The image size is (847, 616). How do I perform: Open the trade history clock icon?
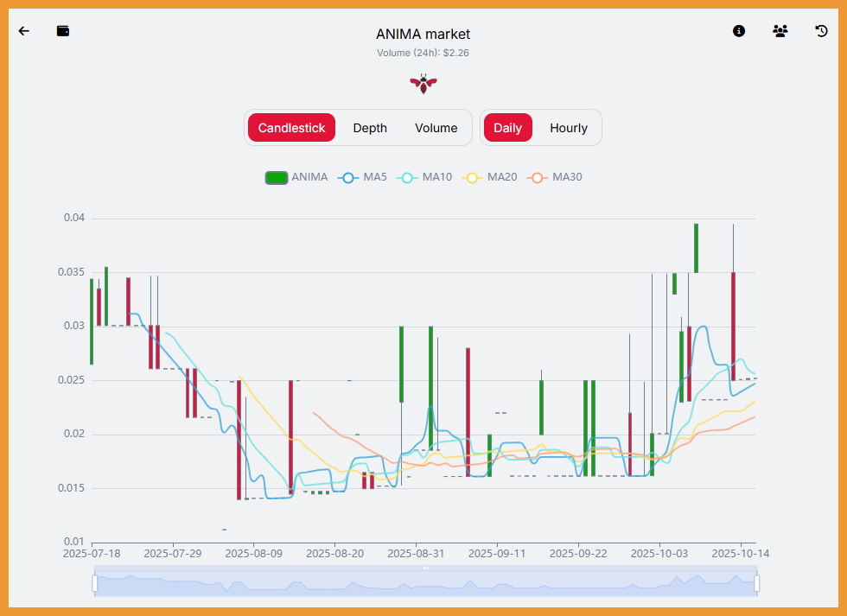[x=822, y=31]
